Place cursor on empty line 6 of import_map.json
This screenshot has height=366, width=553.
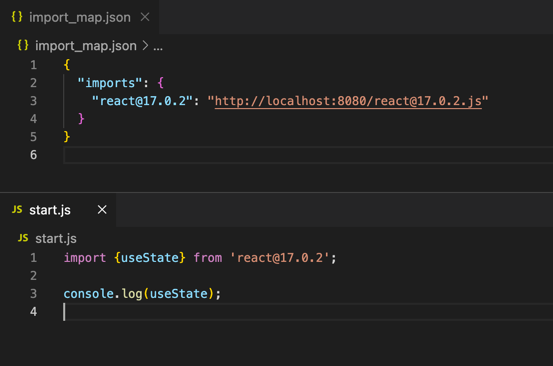(x=308, y=155)
